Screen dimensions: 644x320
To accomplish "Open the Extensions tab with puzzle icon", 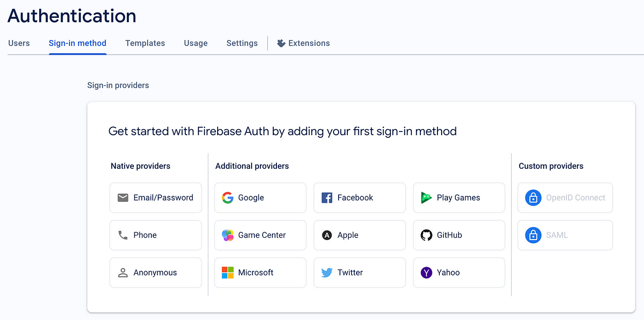I will point(304,43).
